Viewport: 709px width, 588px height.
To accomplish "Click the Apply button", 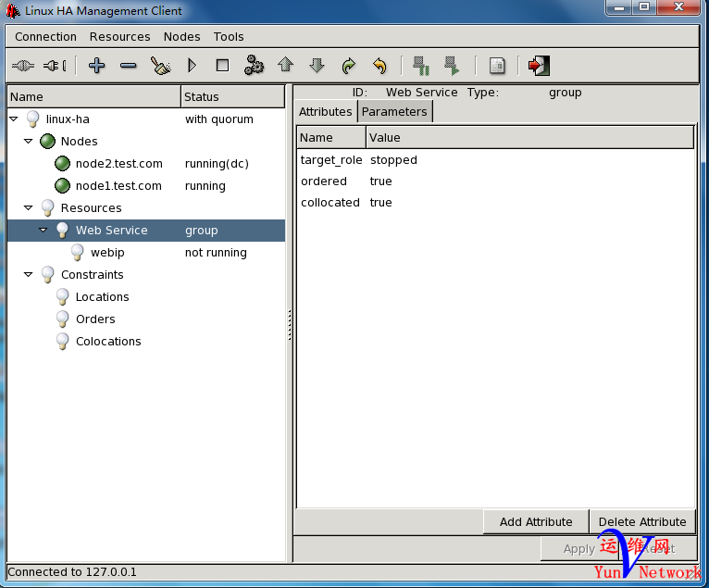I will [x=579, y=549].
